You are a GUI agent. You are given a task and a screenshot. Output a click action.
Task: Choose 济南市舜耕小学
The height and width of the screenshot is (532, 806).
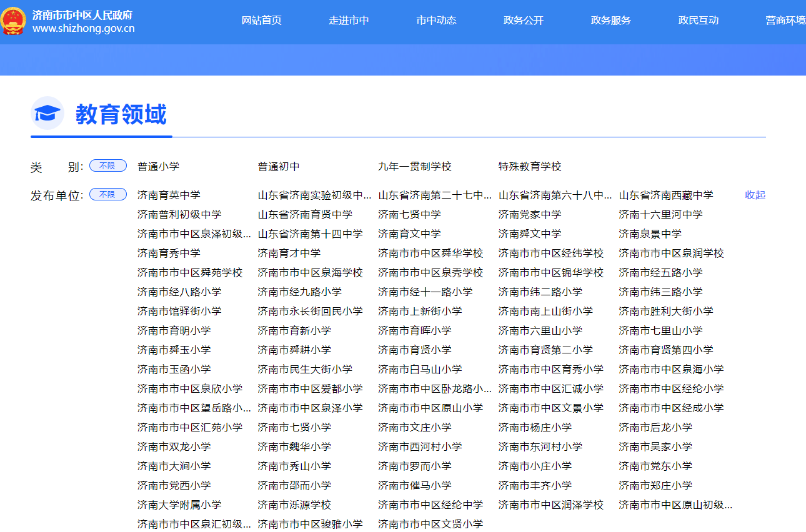click(x=294, y=350)
